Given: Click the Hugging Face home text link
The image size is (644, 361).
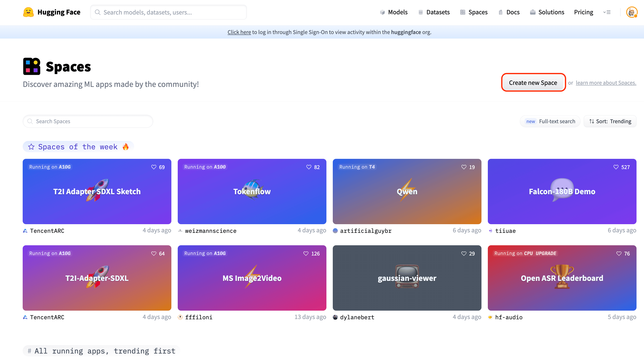Looking at the screenshot, I should (59, 12).
